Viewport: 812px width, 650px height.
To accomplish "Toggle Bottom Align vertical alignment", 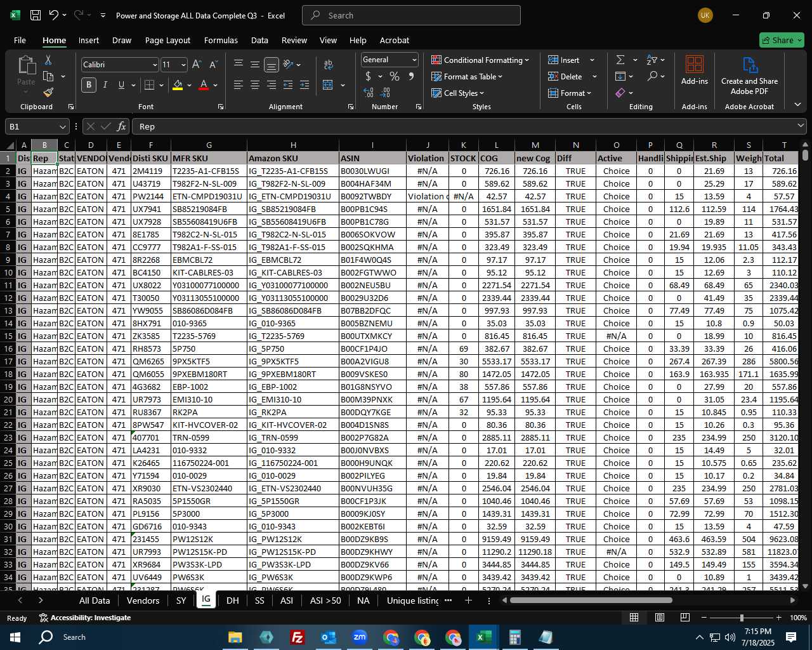I will 272,65.
